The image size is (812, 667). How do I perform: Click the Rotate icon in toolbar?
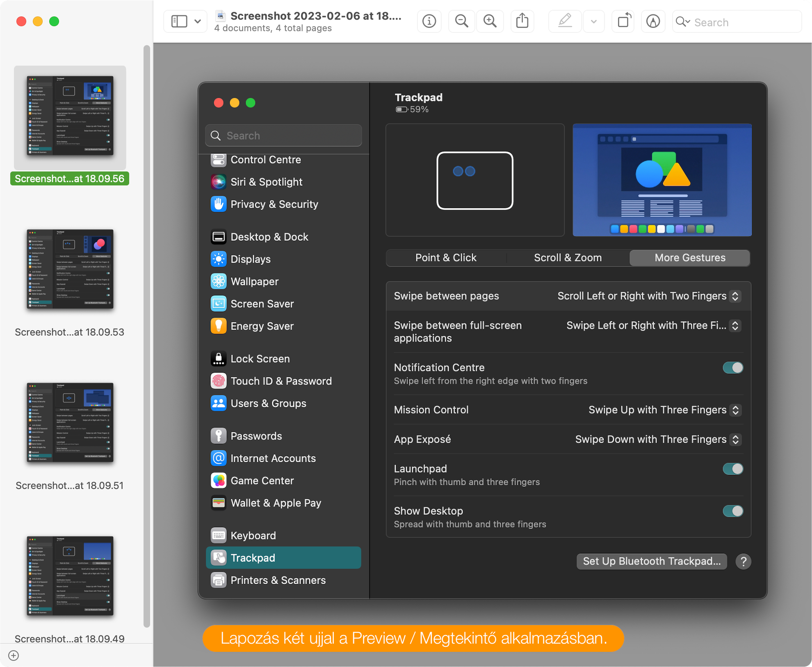(x=623, y=21)
